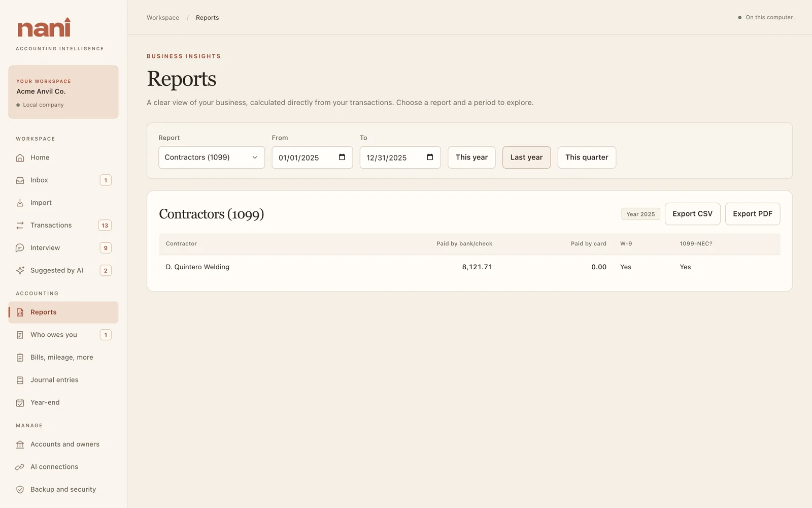Export the report as CSV
This screenshot has height=508, width=812.
coord(692,214)
